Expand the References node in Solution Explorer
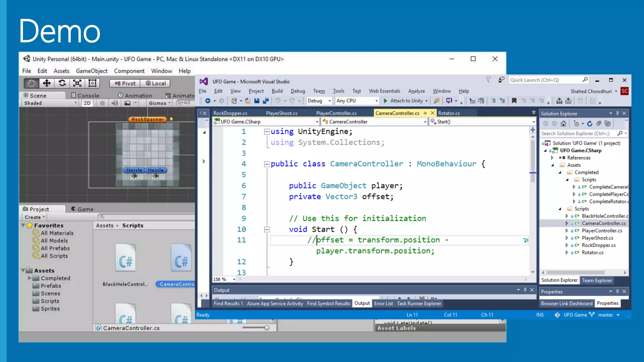This screenshot has height=362, width=644. tap(552, 158)
